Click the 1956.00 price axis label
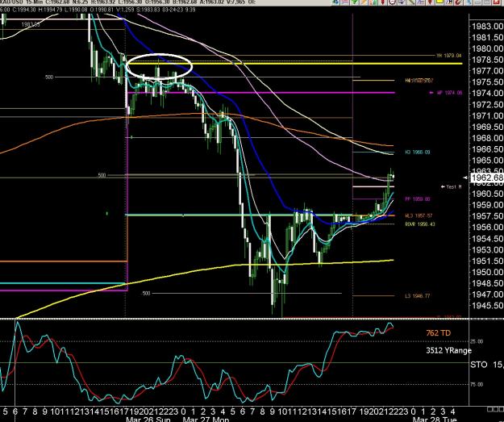This screenshot has height=422, width=504. 487,227
